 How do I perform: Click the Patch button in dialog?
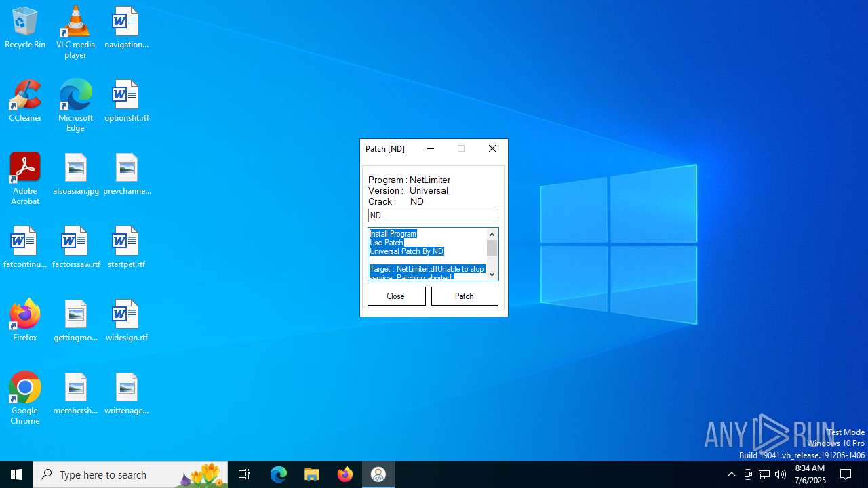465,296
